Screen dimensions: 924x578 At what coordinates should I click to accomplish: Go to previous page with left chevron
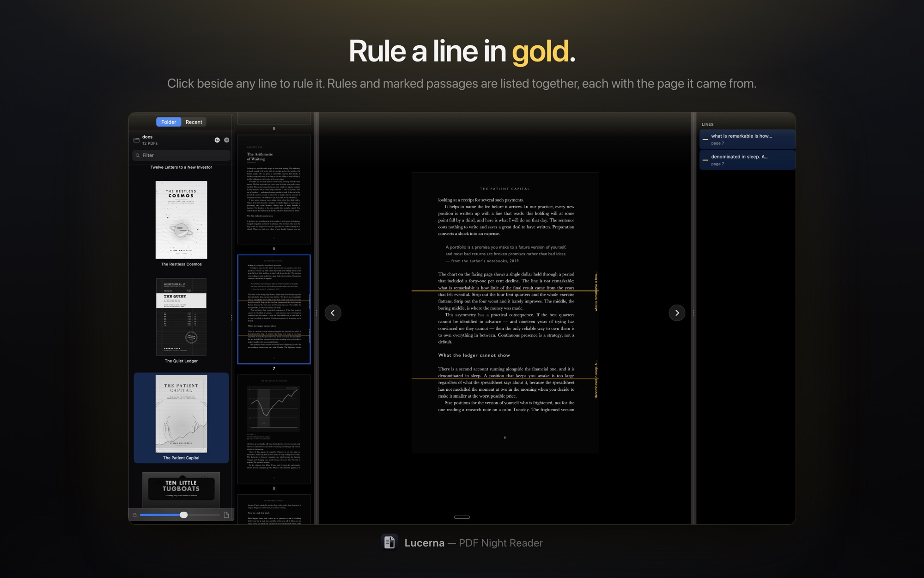tap(333, 313)
